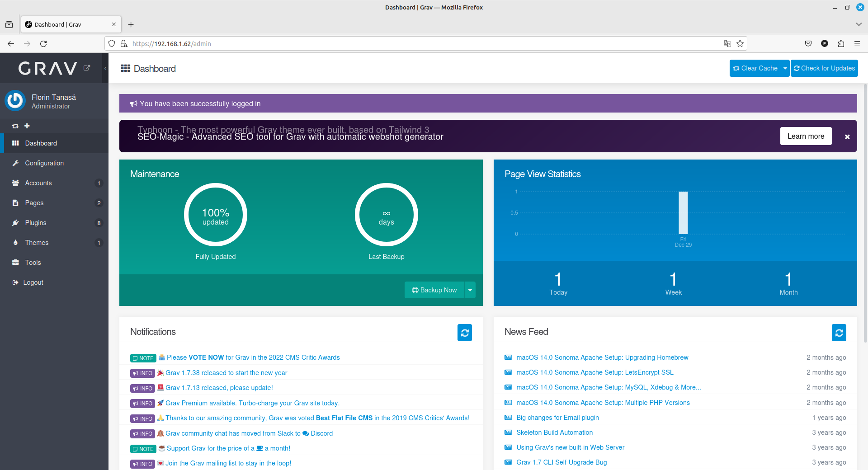Open Best Flat File CMS 2019 notification
Image resolution: width=868 pixels, height=470 pixels.
pyautogui.click(x=317, y=418)
